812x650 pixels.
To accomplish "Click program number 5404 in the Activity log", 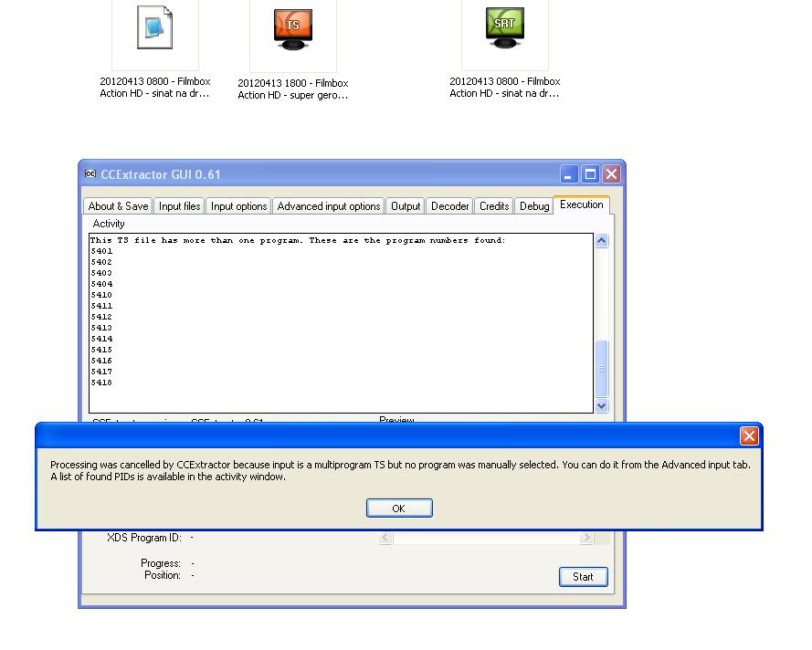I will (101, 284).
